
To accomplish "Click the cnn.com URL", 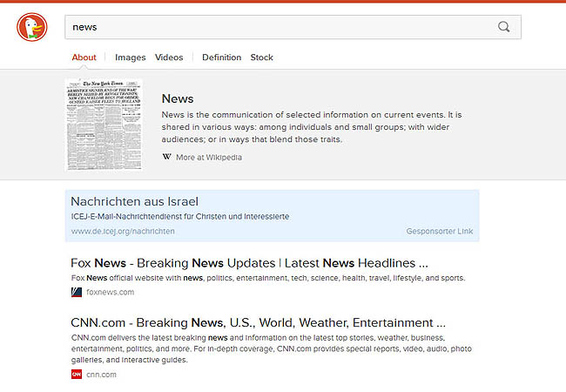I will pyautogui.click(x=101, y=375).
